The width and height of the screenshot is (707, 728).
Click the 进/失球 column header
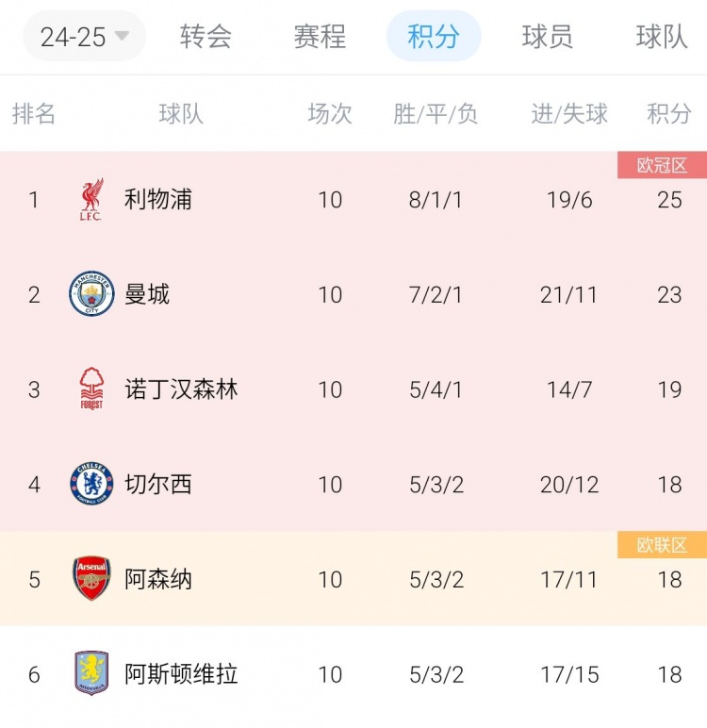(x=569, y=114)
